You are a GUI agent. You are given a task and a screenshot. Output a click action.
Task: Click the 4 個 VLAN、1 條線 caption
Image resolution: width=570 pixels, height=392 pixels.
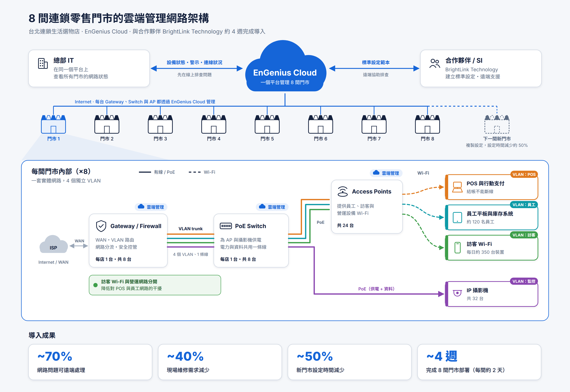pos(190,254)
